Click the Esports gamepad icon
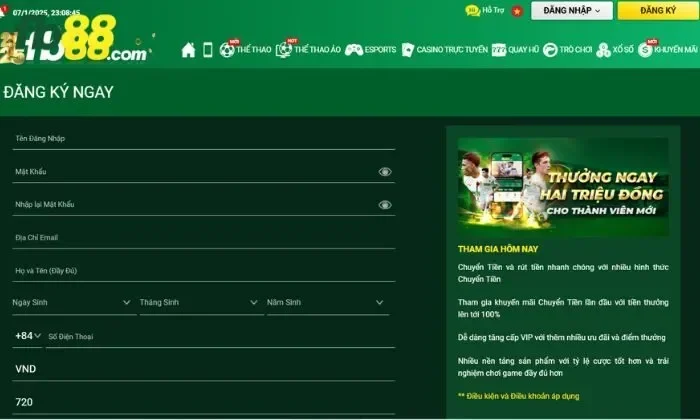 354,49
